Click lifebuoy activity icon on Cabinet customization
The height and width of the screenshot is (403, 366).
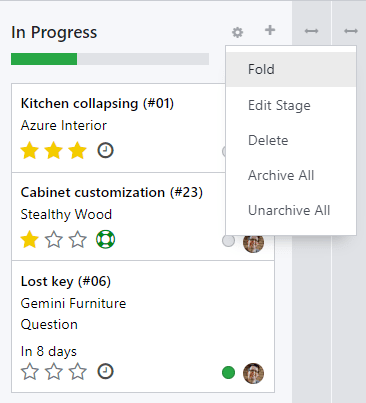(105, 239)
